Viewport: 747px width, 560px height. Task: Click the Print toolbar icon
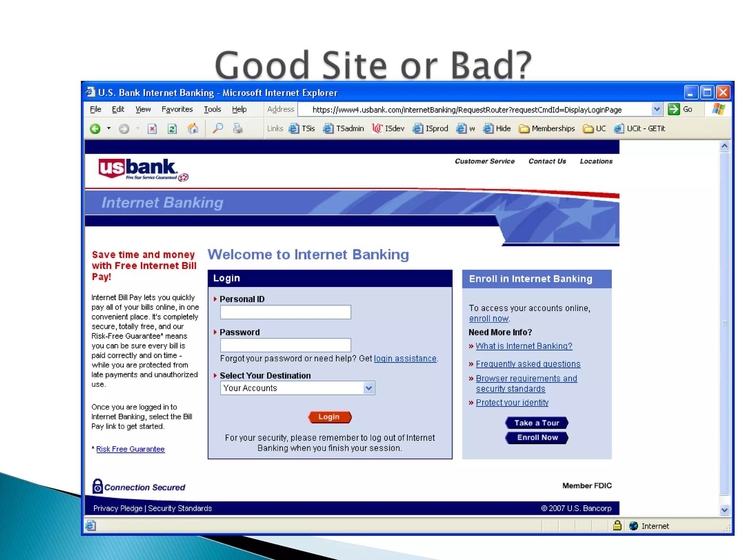[x=238, y=129]
